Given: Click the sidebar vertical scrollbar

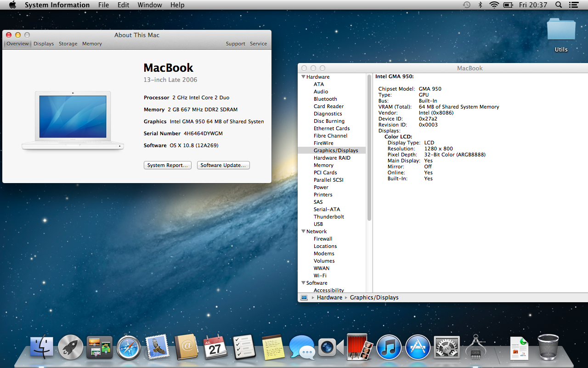Looking at the screenshot, I should click(369, 147).
